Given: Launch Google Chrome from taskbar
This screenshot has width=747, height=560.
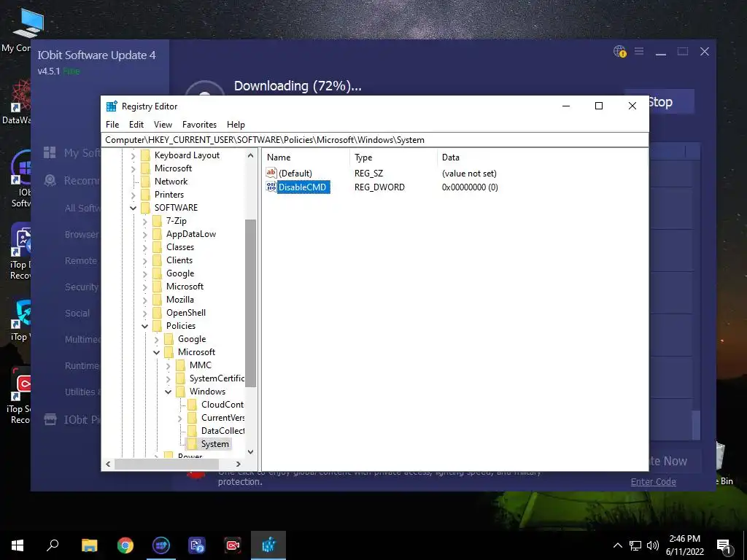Looking at the screenshot, I should point(125,545).
